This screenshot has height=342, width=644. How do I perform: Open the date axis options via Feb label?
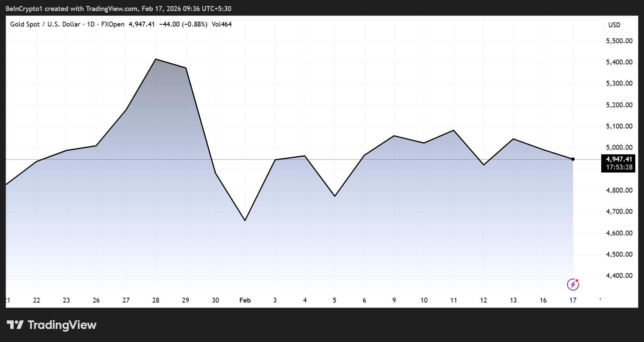click(x=245, y=300)
